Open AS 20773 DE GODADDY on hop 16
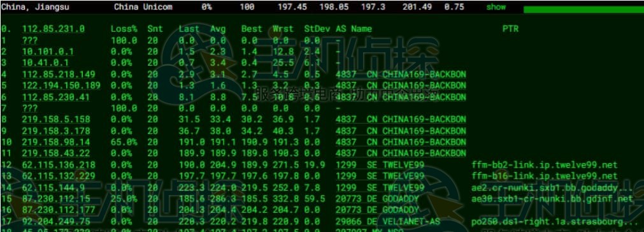Viewport: 644px width, 232px height. pos(377,210)
